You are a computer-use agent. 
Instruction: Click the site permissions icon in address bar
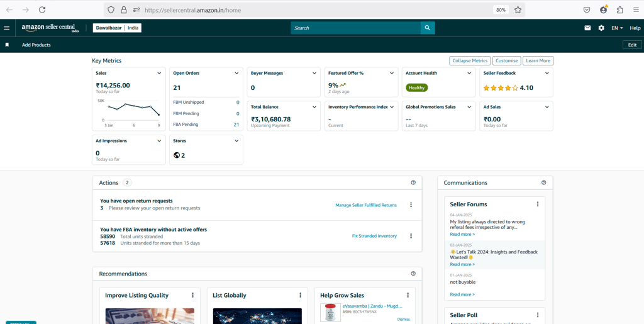pyautogui.click(x=136, y=10)
